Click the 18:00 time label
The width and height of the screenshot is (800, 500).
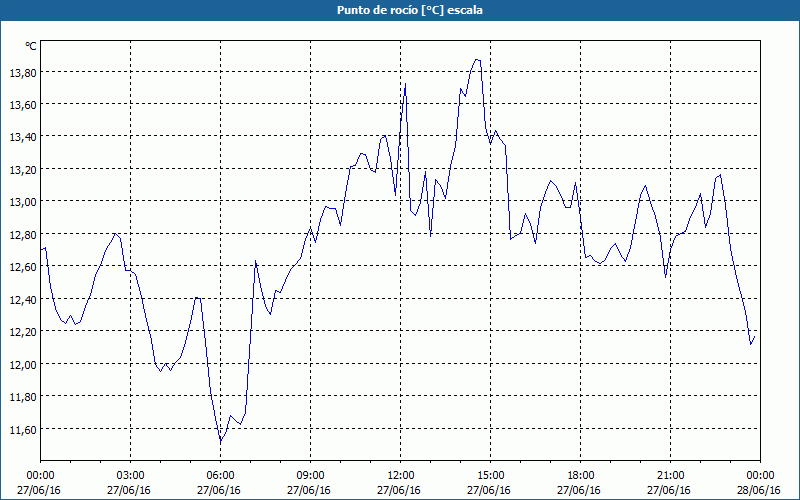click(581, 476)
